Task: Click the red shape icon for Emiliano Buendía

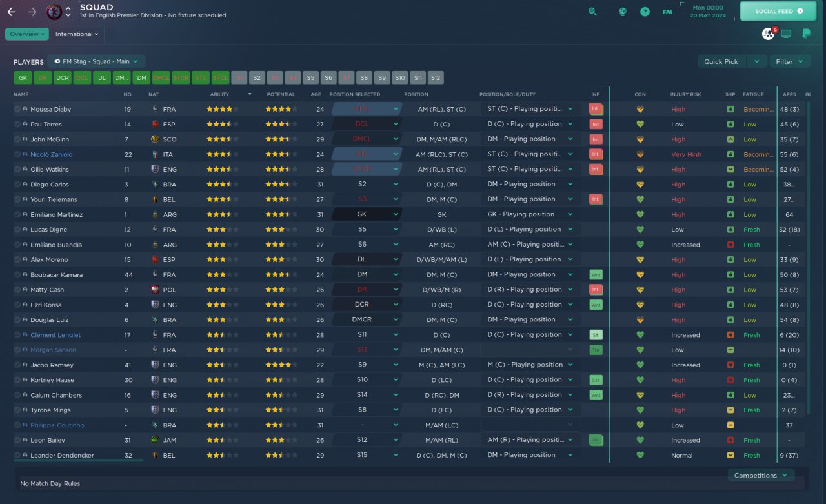Action: coord(730,245)
